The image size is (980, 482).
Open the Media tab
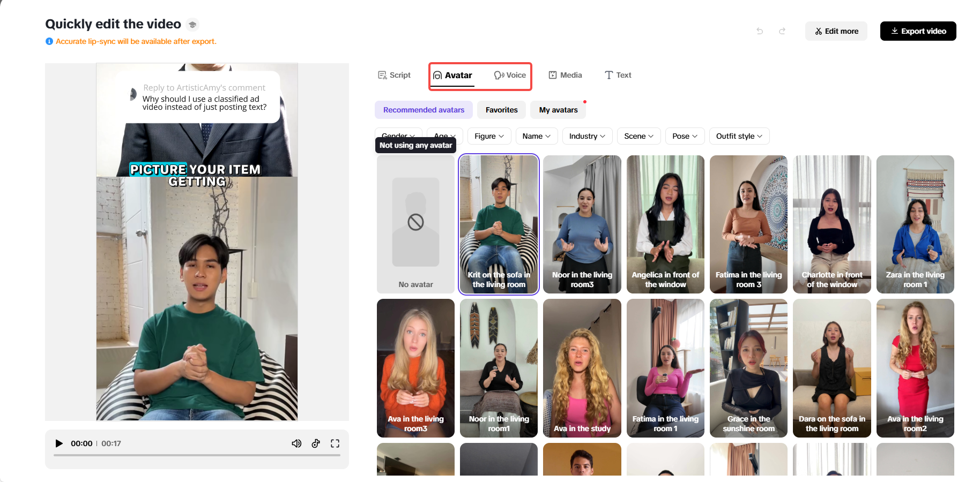click(565, 75)
